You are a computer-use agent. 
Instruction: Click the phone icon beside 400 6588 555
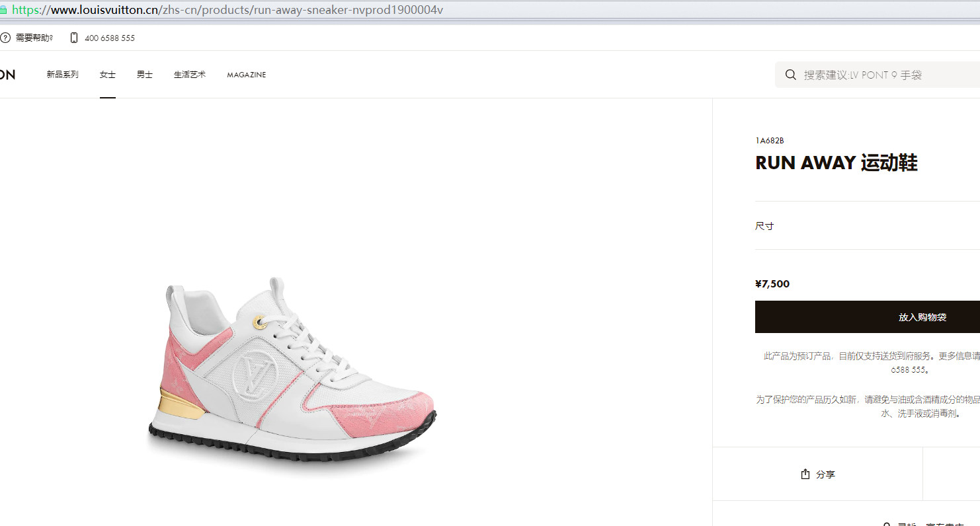click(x=74, y=38)
